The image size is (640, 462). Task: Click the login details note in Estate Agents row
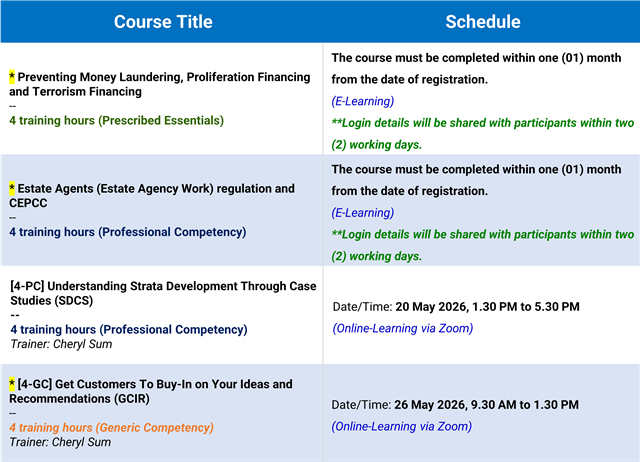[x=482, y=245]
